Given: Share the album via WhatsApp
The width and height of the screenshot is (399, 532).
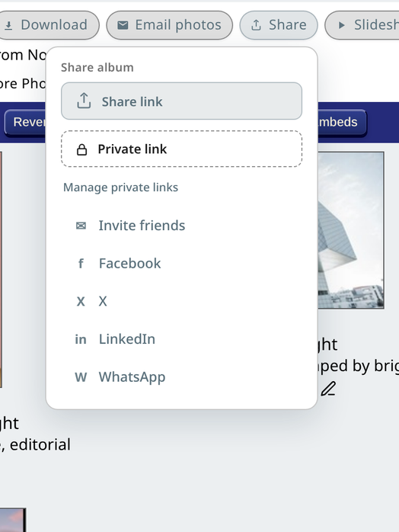Looking at the screenshot, I should (181, 377).
